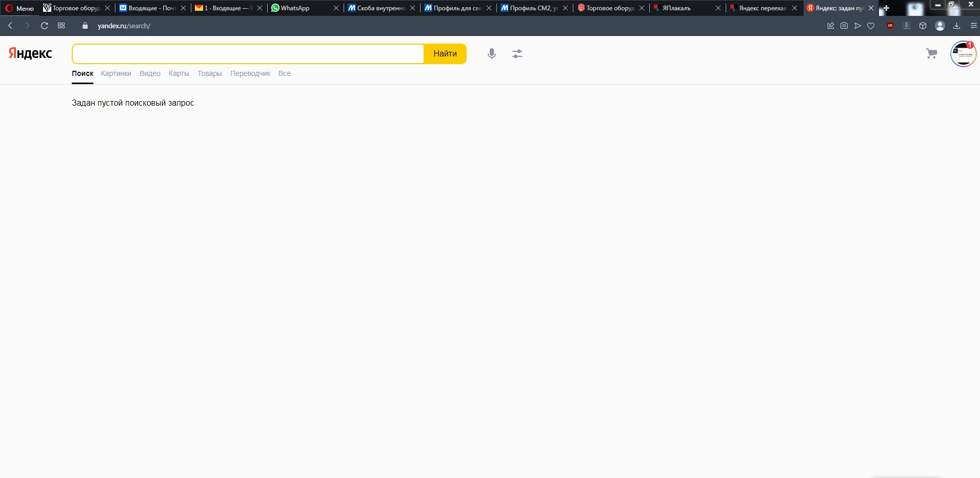Send page with the paper plane icon
The height and width of the screenshot is (478, 980).
tap(857, 26)
